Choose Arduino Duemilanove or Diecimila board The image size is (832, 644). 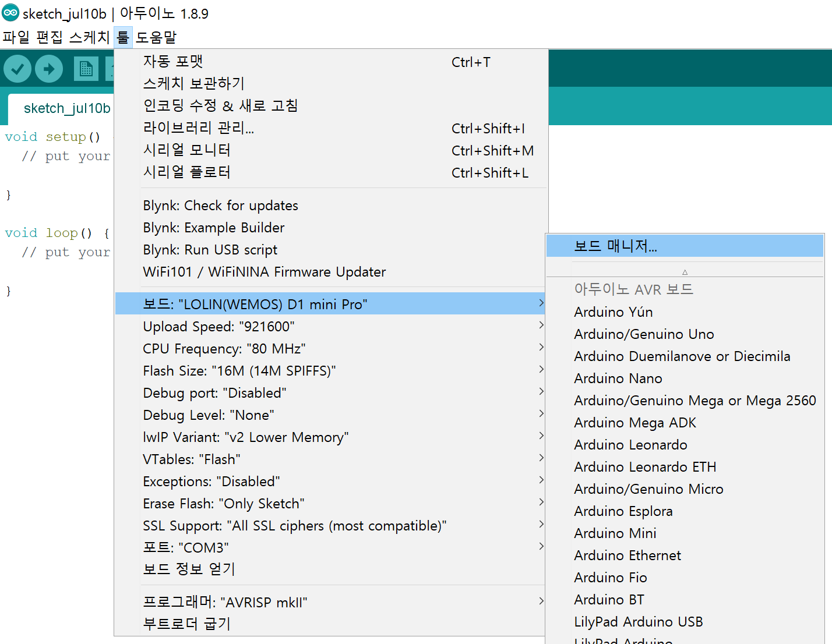tap(685, 356)
